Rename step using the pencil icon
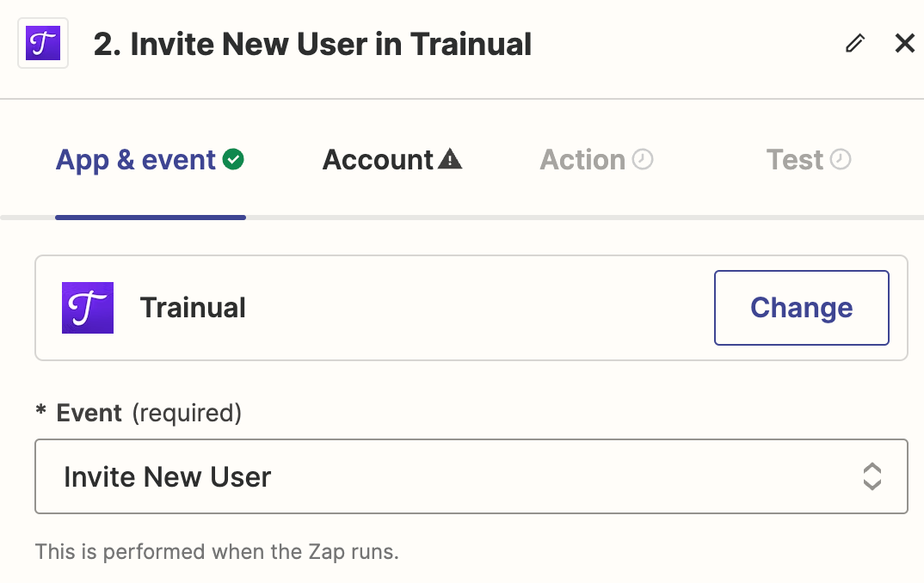 coord(855,43)
